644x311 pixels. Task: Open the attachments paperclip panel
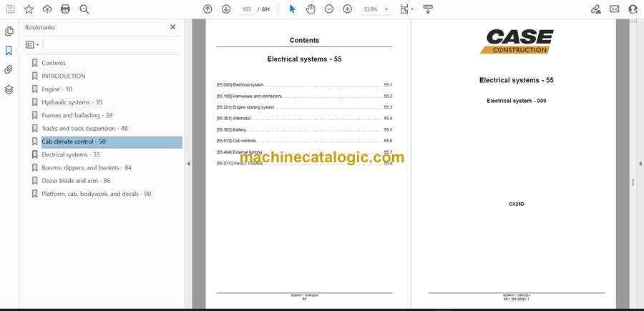(x=9, y=70)
